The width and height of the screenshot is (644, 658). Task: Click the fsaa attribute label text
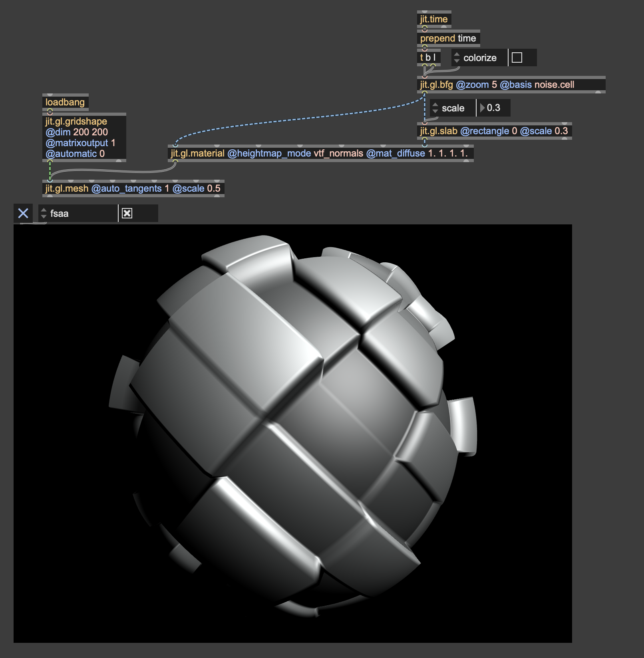60,214
